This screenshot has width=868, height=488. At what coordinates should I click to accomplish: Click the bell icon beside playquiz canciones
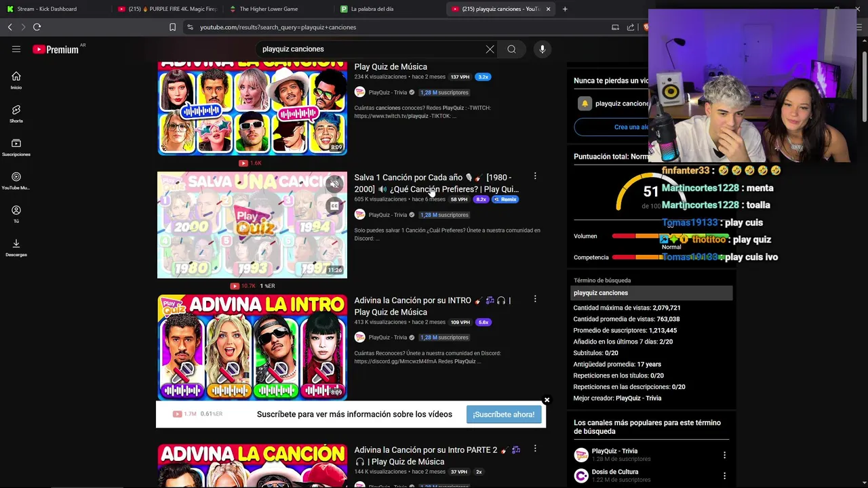tap(585, 104)
